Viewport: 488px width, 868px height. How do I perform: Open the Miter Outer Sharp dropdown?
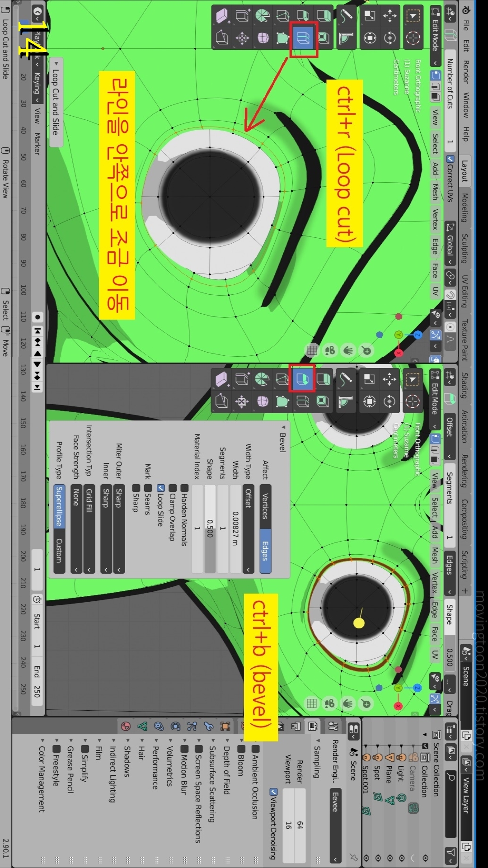point(118,529)
